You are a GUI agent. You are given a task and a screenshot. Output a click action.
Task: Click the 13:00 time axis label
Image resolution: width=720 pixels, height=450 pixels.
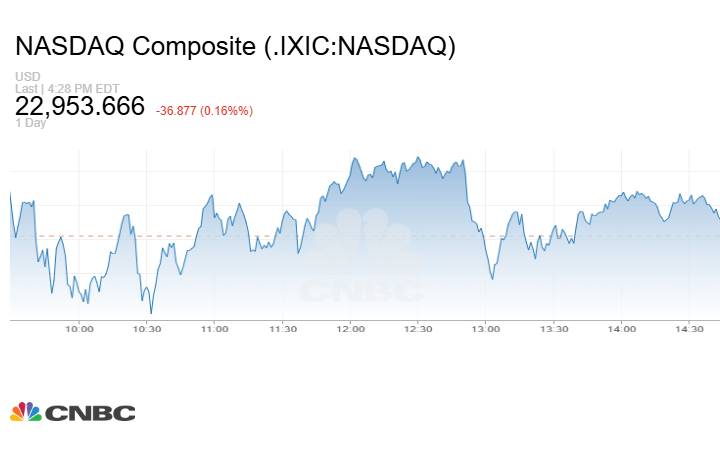(x=486, y=329)
